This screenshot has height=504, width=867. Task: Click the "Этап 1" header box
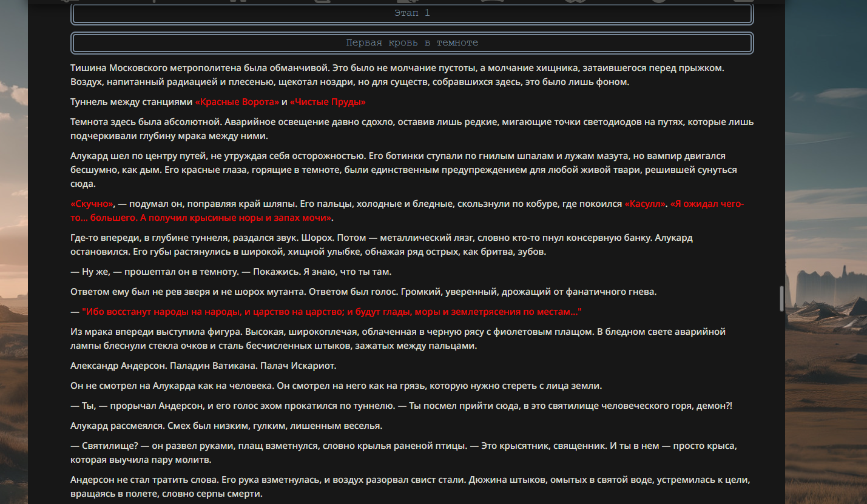coord(412,13)
